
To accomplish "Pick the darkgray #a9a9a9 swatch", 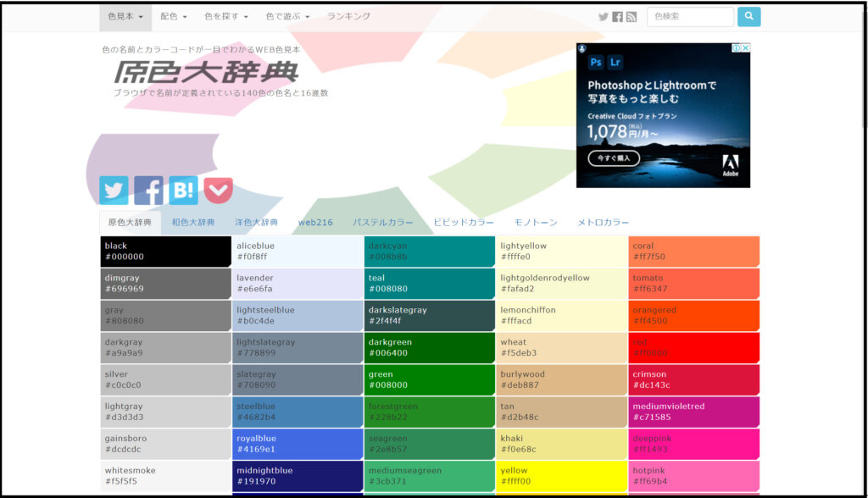I will [x=165, y=348].
